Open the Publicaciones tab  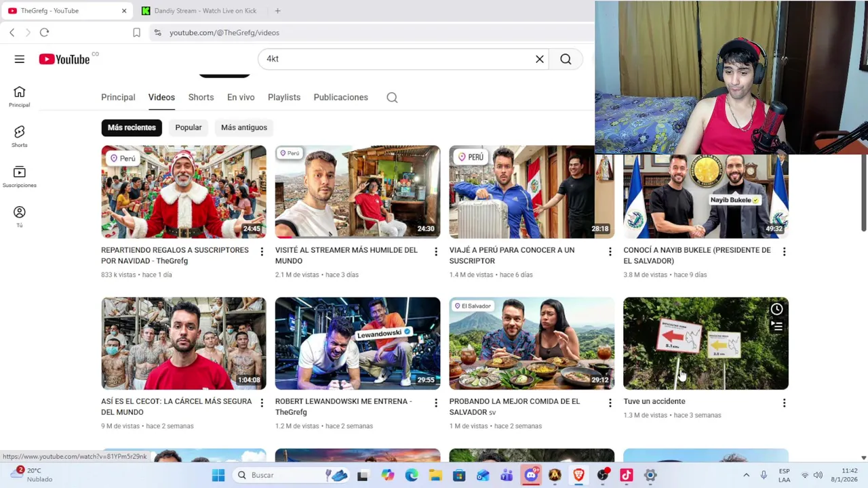(x=340, y=98)
